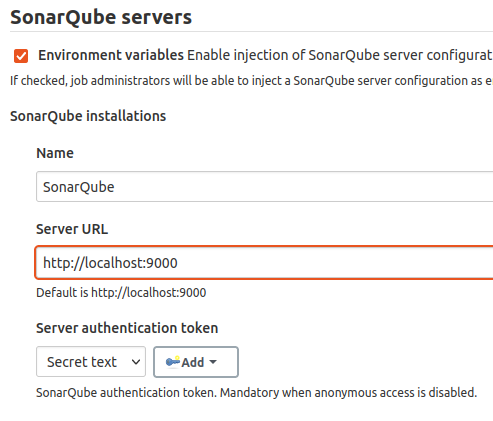
Task: Click the Name input field containing SonarQube
Action: point(264,187)
